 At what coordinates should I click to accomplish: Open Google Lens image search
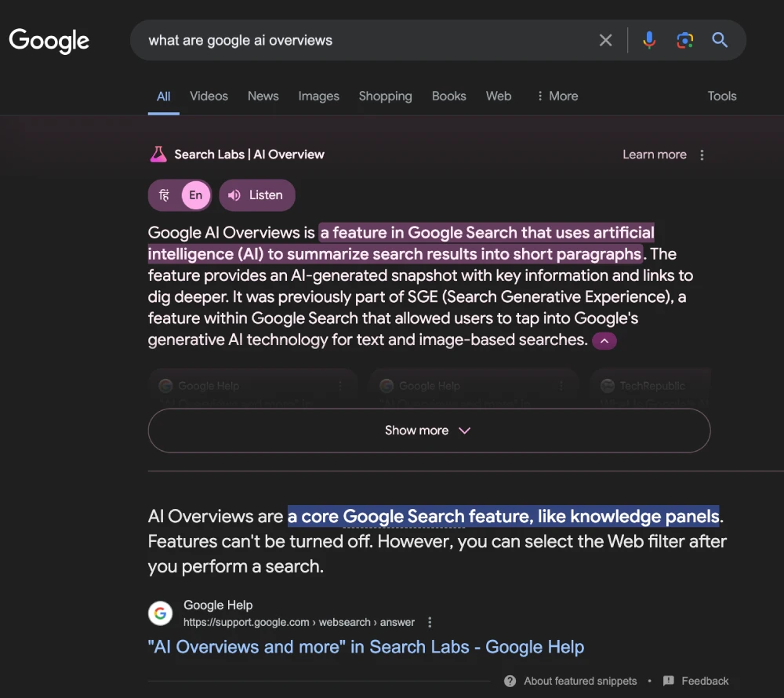point(684,40)
